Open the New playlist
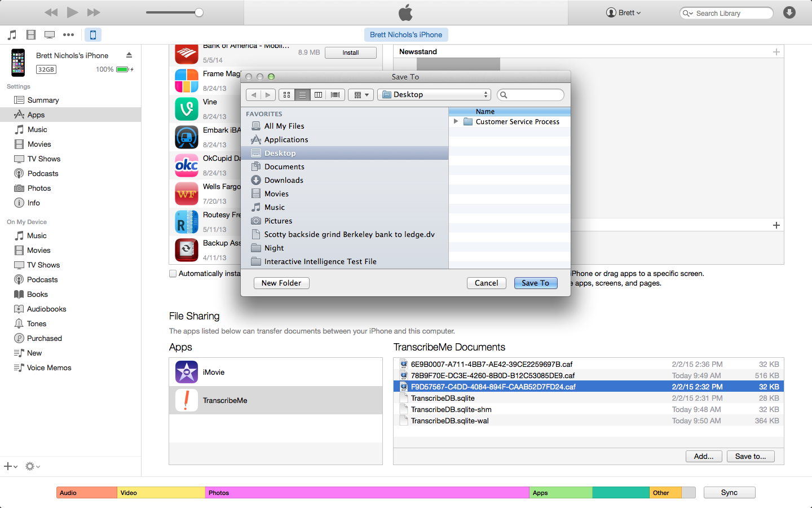This screenshot has height=508, width=812. pyautogui.click(x=34, y=353)
